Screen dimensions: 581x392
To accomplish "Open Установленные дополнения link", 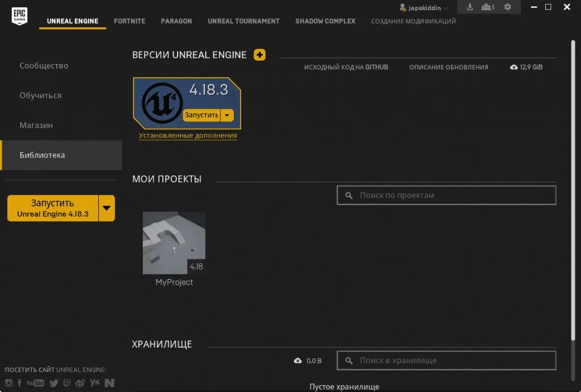I will pyautogui.click(x=188, y=136).
